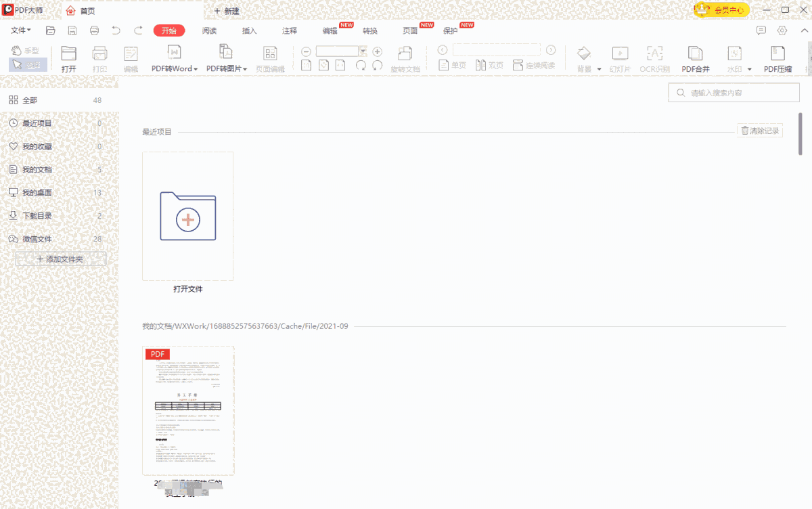812x509 pixels.
Task: Click the save icon in quick toolbar
Action: 72,30
